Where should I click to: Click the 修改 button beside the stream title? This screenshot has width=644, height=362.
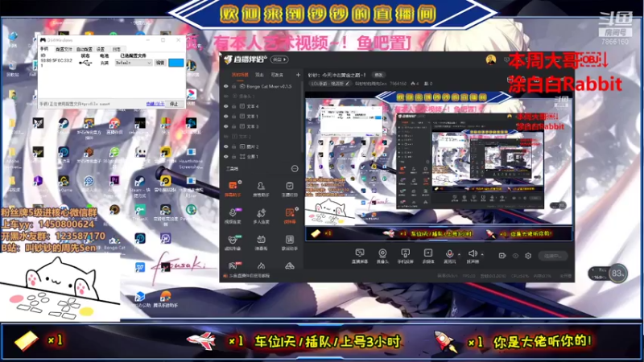[378, 75]
